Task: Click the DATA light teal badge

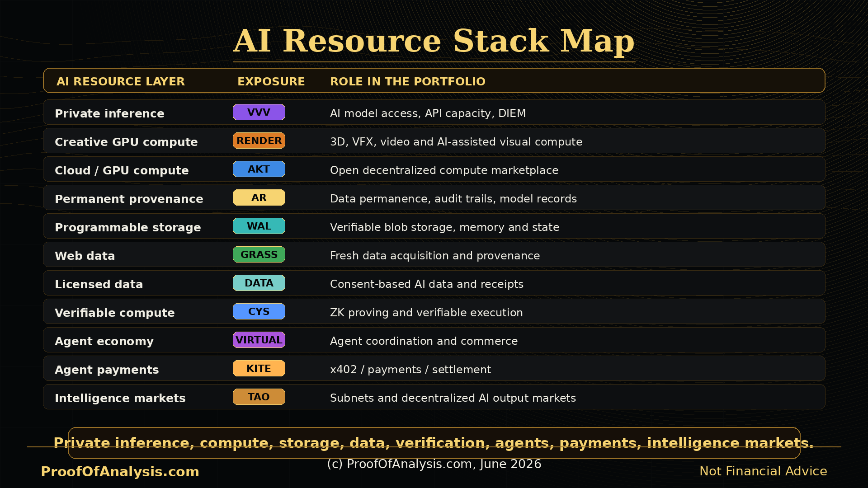Action: click(259, 283)
